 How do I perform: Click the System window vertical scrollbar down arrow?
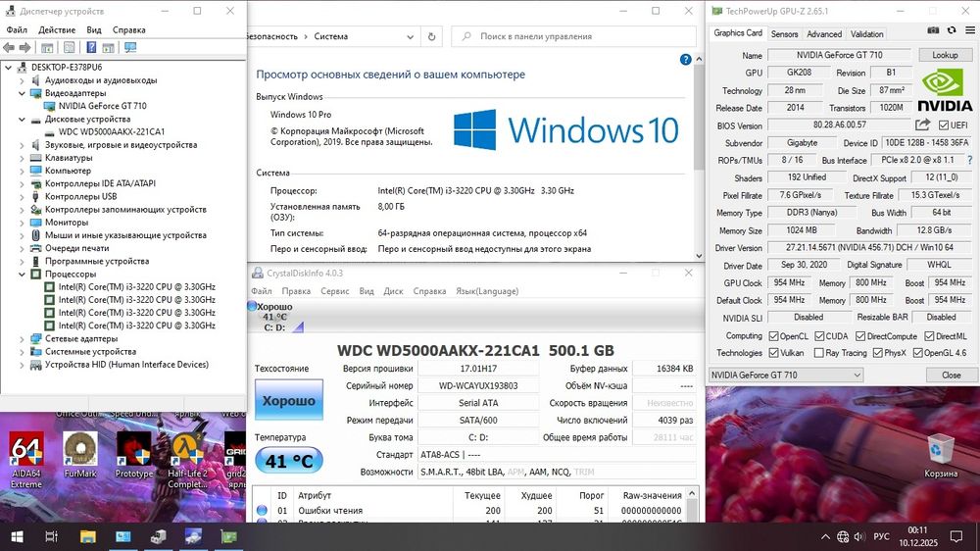(x=699, y=256)
